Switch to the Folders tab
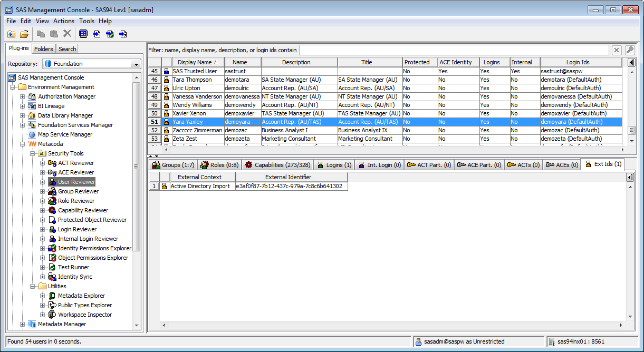 coord(44,49)
